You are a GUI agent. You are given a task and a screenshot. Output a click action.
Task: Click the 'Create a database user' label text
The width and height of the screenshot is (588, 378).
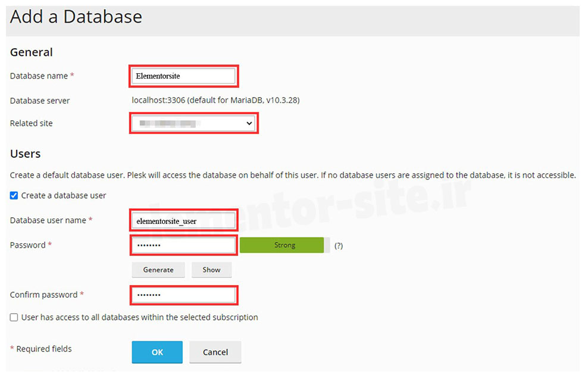pos(64,195)
